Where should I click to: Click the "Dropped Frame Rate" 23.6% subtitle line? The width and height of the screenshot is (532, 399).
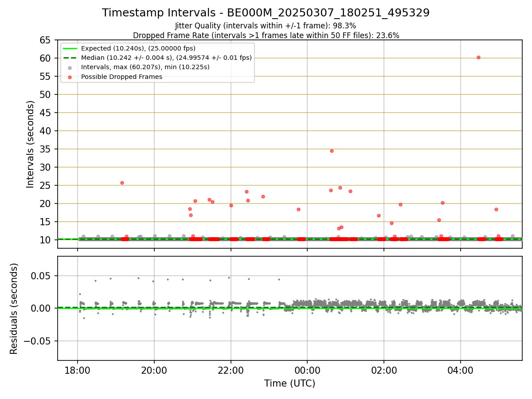(x=266, y=35)
